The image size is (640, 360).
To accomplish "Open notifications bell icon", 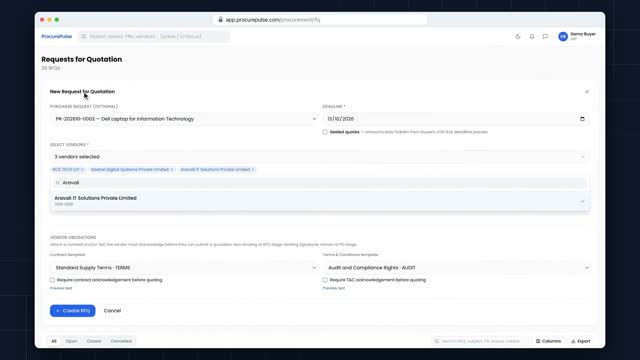I will click(531, 36).
